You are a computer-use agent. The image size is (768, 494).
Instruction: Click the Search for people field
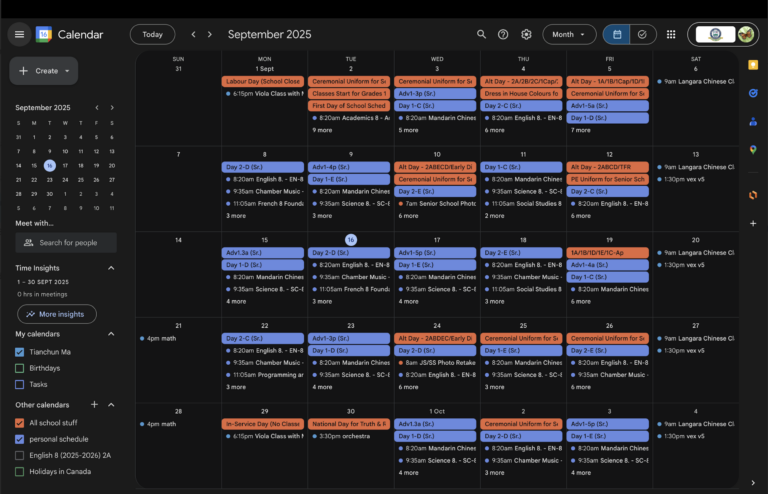(x=66, y=243)
